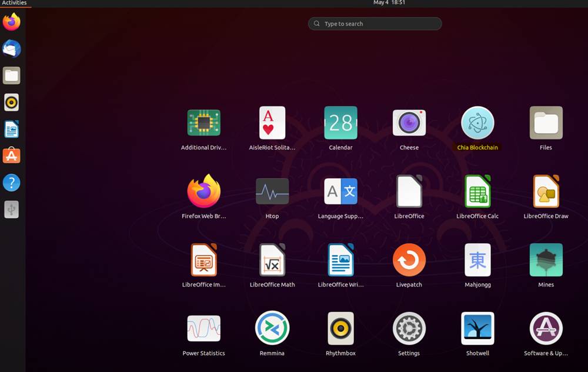Launch Htop system monitor
This screenshot has width=588, height=372.
pos(272,192)
